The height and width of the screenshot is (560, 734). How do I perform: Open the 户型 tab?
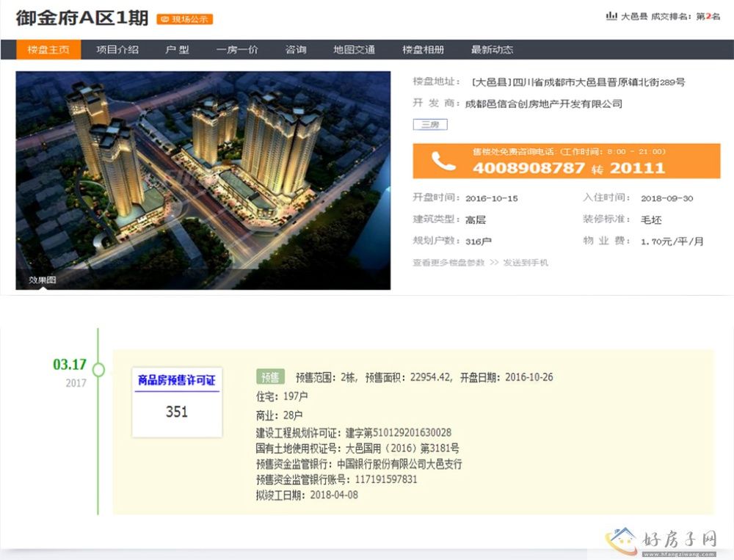178,50
